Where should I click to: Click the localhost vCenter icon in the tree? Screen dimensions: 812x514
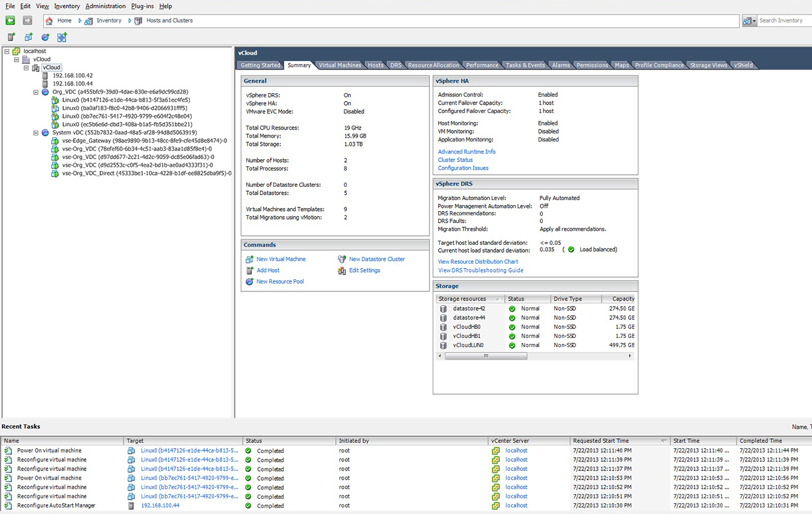pos(16,51)
